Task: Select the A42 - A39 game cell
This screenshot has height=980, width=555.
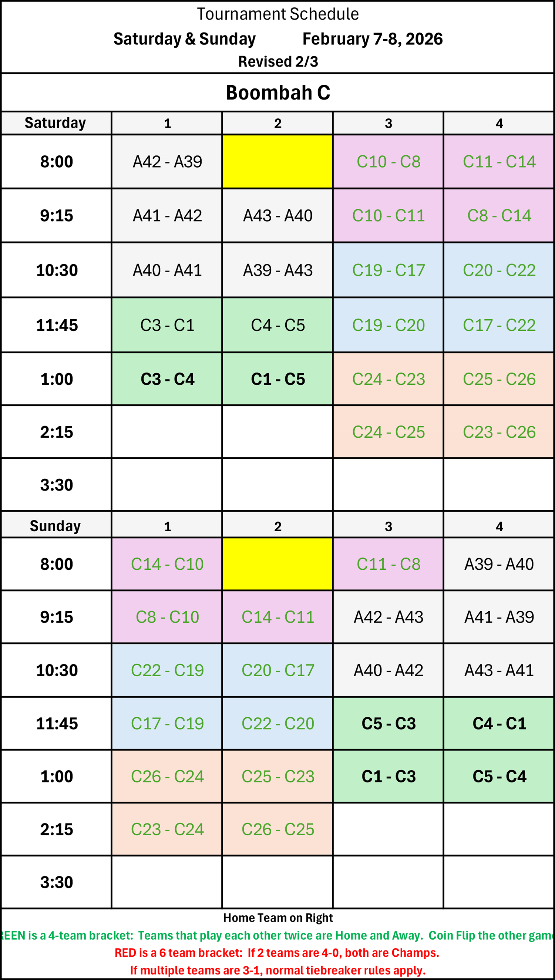Action: 167,162
